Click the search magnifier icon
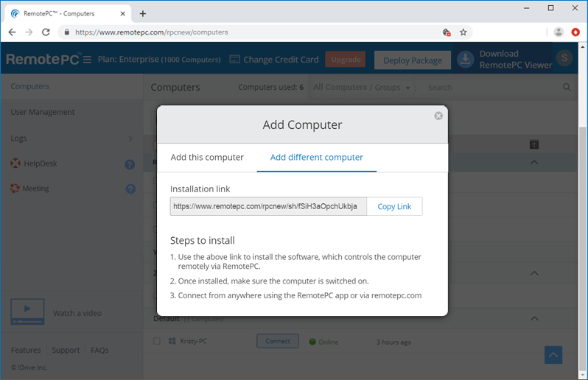588x380 pixels. pos(567,88)
